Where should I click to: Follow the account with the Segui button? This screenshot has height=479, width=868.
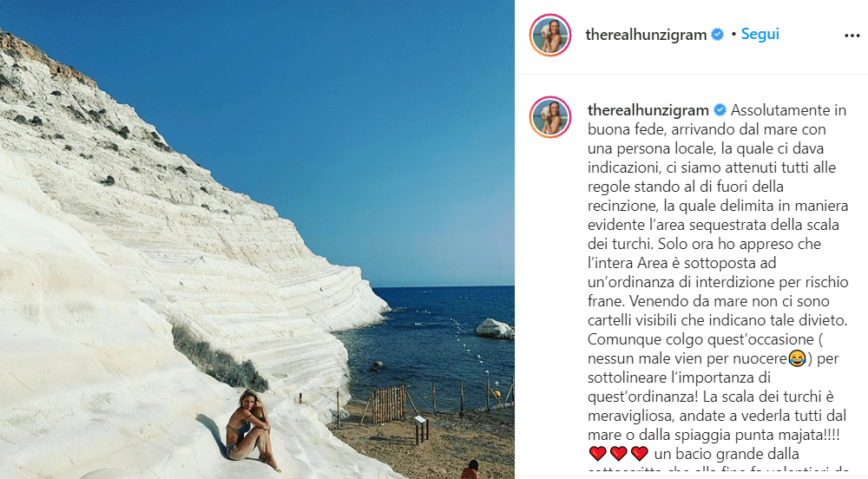760,35
